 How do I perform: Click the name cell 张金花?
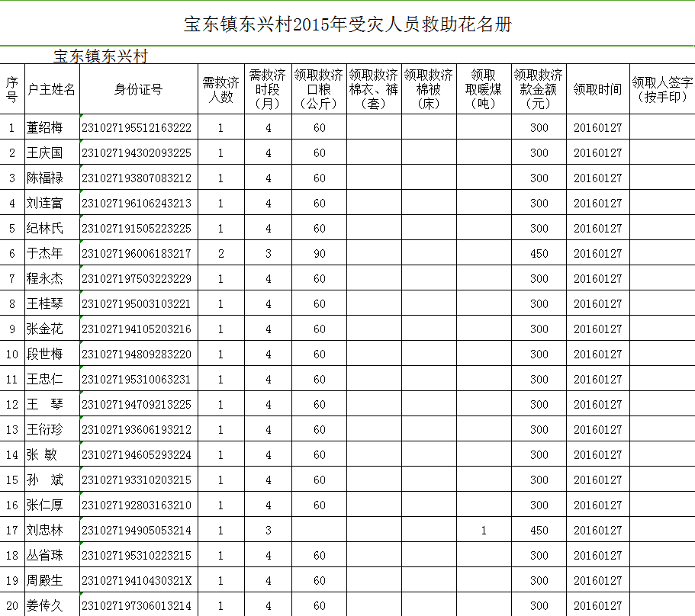[x=53, y=329]
